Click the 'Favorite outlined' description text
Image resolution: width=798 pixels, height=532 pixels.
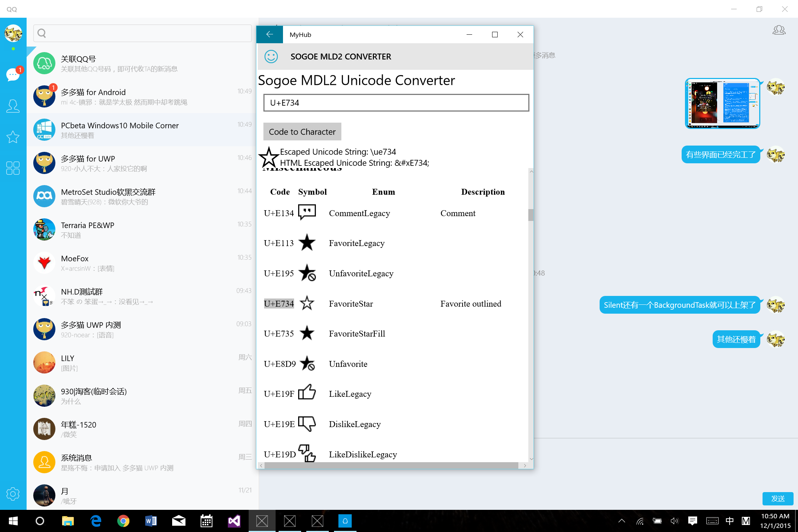[471, 304]
